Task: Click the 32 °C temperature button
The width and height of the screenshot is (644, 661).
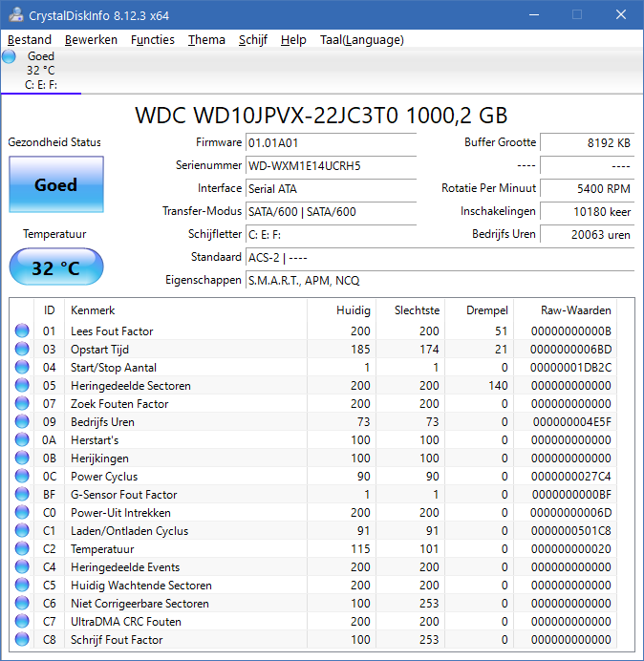Action: click(x=56, y=267)
